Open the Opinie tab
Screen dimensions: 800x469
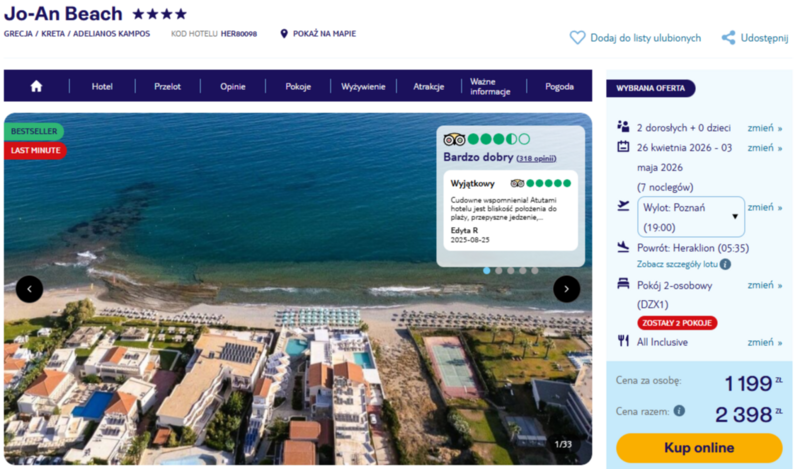tap(233, 86)
